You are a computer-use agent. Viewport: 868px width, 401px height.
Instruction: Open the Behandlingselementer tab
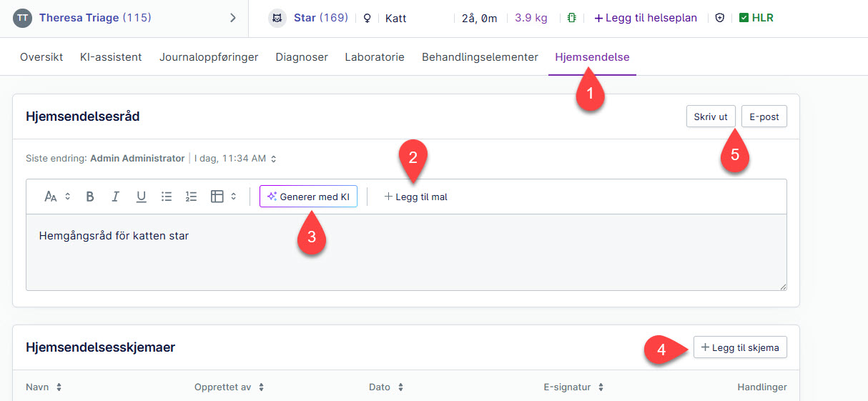coord(480,57)
